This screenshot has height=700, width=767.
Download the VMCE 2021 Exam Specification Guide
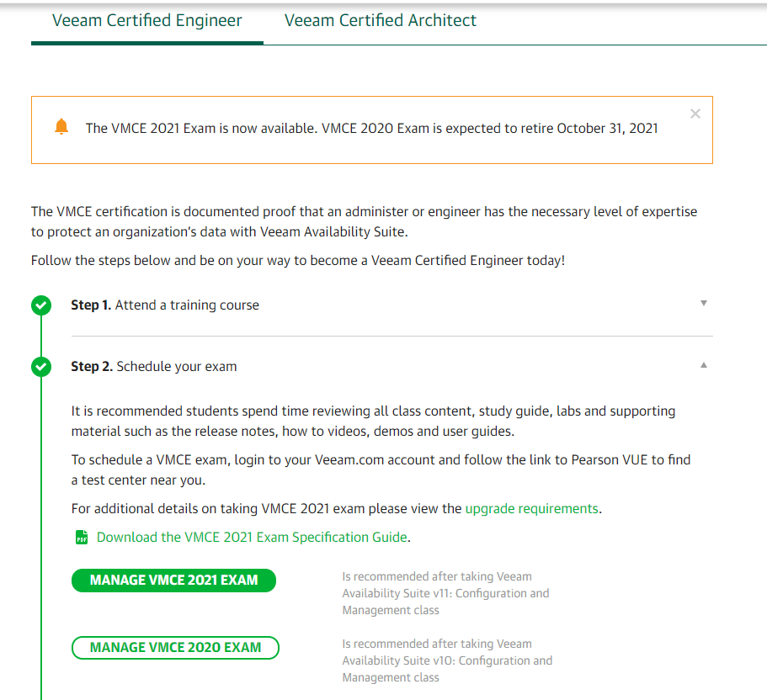pyautogui.click(x=252, y=537)
